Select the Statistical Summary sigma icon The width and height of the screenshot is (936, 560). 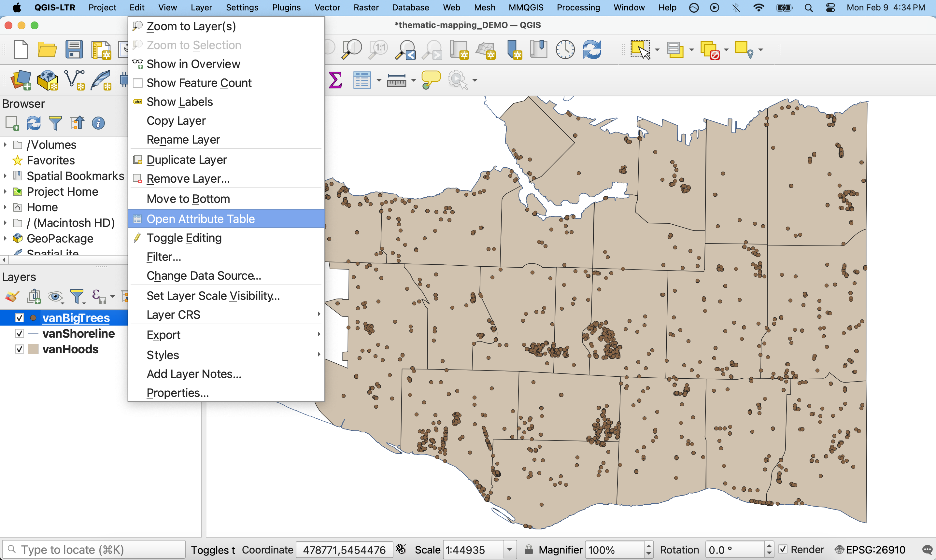(x=335, y=80)
